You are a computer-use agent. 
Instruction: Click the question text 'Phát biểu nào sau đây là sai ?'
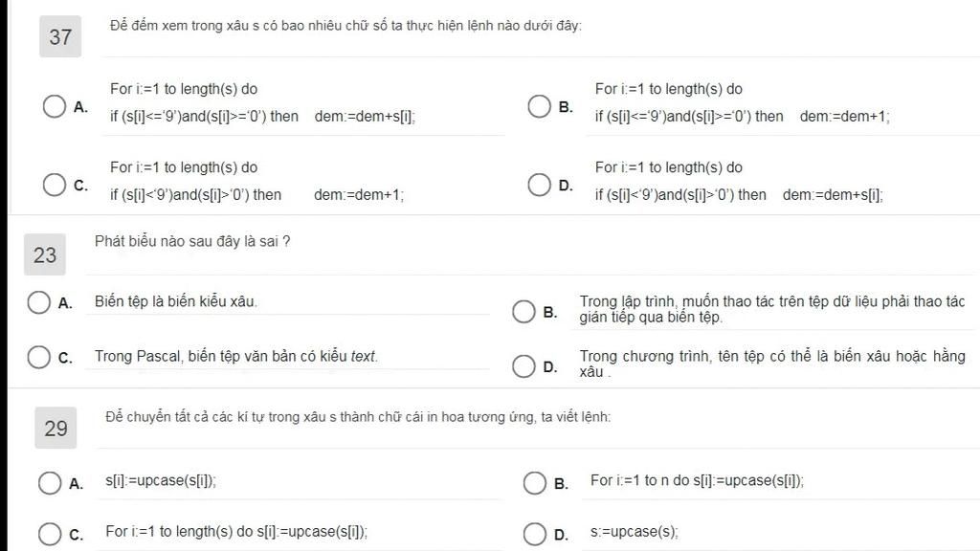click(x=192, y=241)
